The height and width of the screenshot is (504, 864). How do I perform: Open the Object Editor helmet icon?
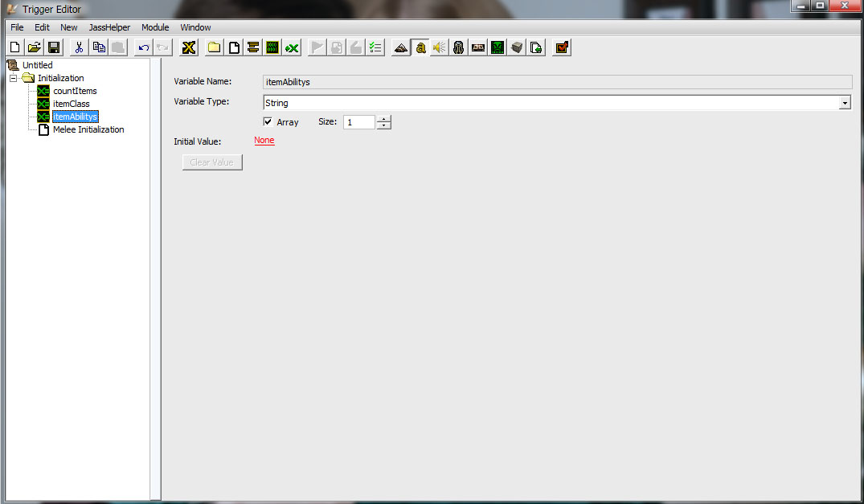coord(458,48)
